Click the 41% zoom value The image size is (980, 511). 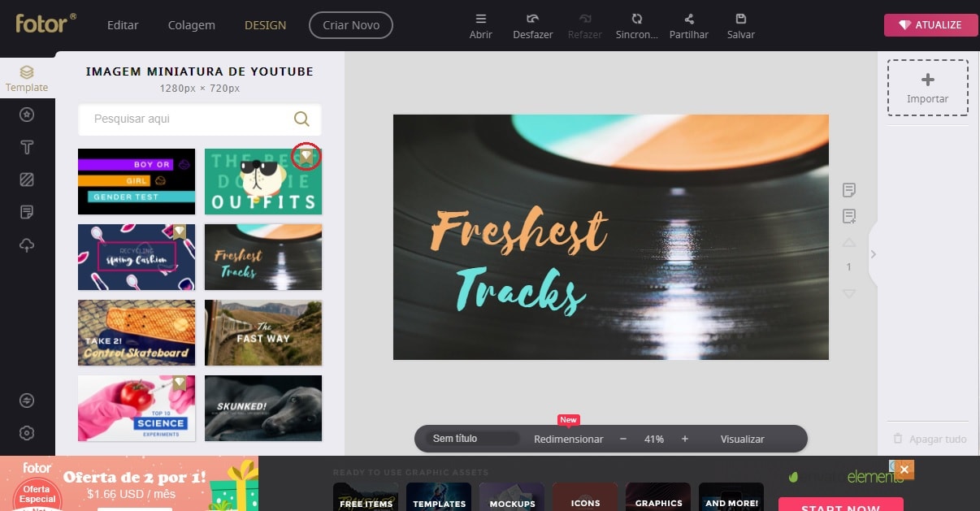click(x=654, y=439)
